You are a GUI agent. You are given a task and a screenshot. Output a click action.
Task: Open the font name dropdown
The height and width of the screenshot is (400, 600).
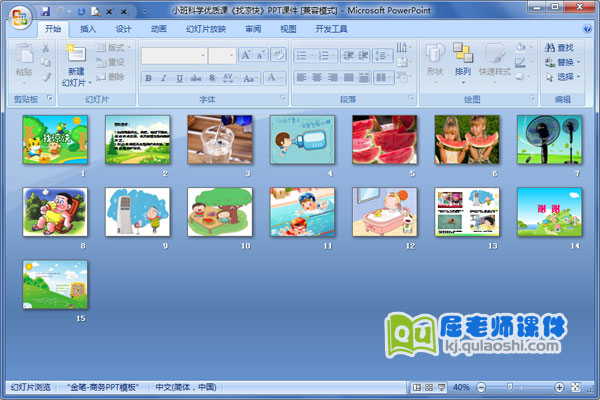(x=203, y=56)
